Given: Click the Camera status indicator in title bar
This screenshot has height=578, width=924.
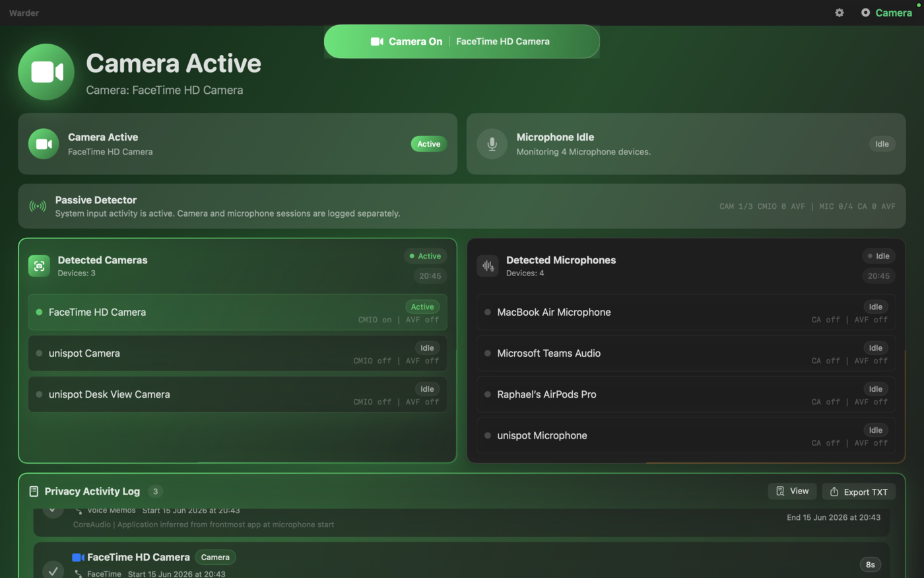Looking at the screenshot, I should point(886,13).
